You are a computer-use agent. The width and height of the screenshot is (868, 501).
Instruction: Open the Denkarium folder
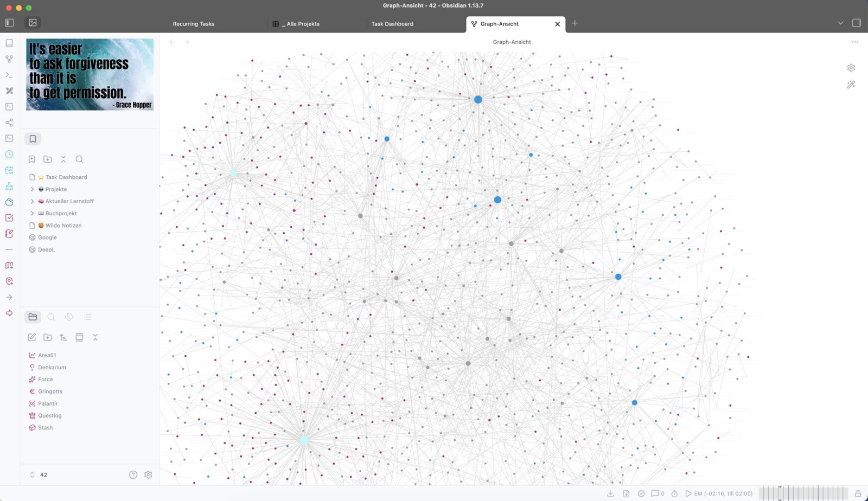52,367
